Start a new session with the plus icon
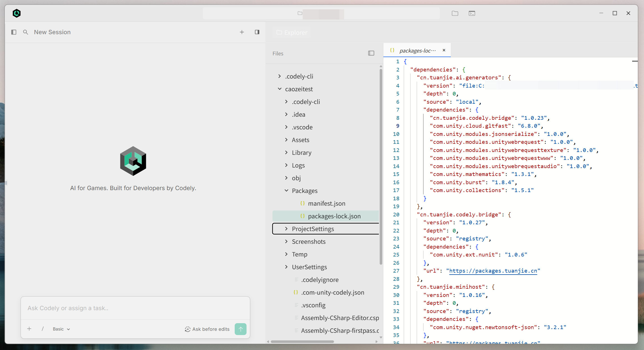 coord(242,32)
